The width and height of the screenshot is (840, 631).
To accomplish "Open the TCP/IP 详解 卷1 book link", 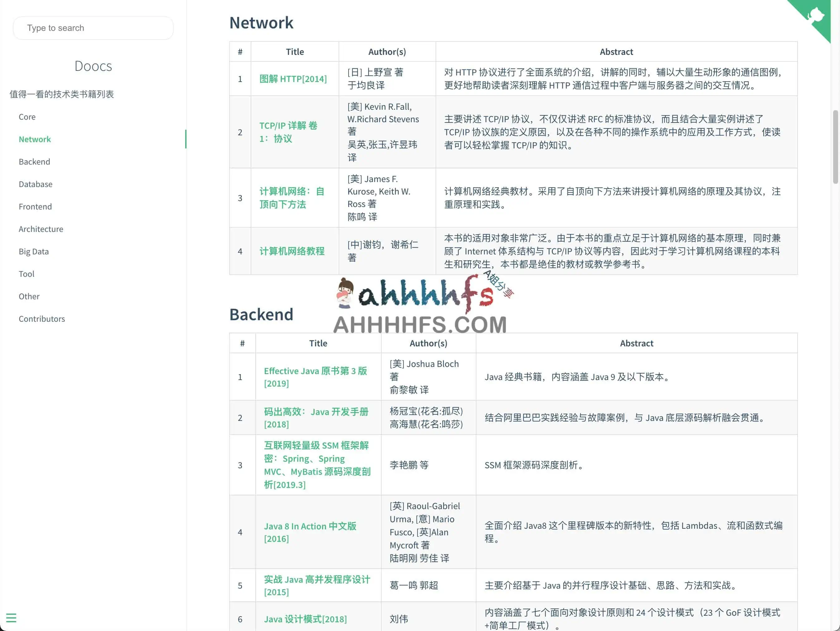I will pyautogui.click(x=288, y=132).
